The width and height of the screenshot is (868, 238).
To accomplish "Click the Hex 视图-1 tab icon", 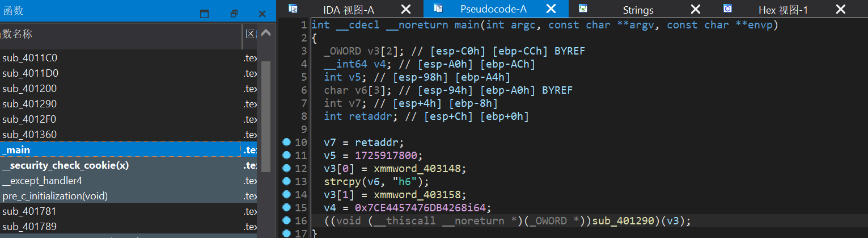I will tap(728, 9).
